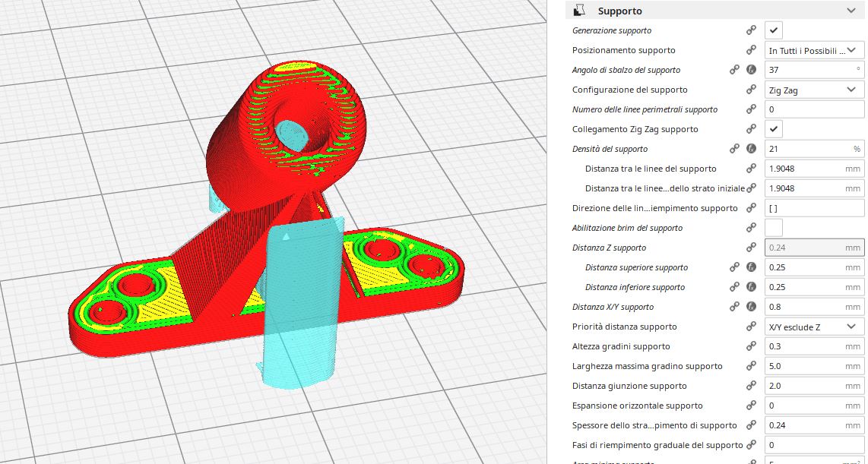
Task: Click the Angolo di sbalzo del supporto label
Action: (x=626, y=70)
